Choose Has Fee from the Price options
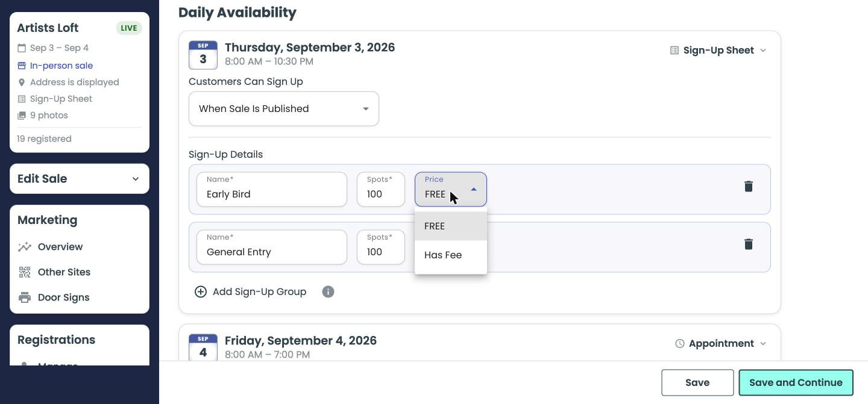This screenshot has width=868, height=404. click(451, 255)
